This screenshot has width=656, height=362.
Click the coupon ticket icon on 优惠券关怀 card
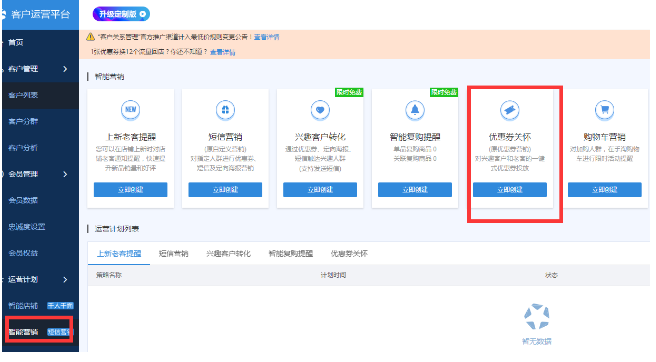pyautogui.click(x=510, y=110)
